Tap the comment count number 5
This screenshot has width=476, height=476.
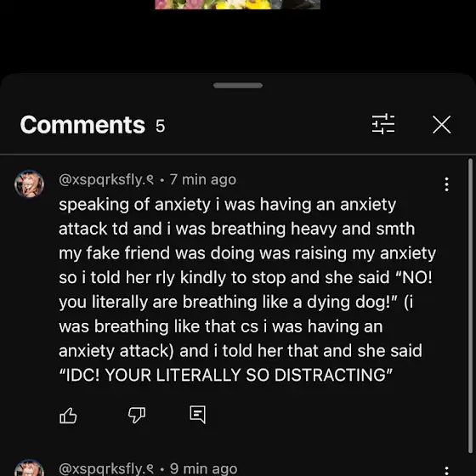(x=161, y=126)
